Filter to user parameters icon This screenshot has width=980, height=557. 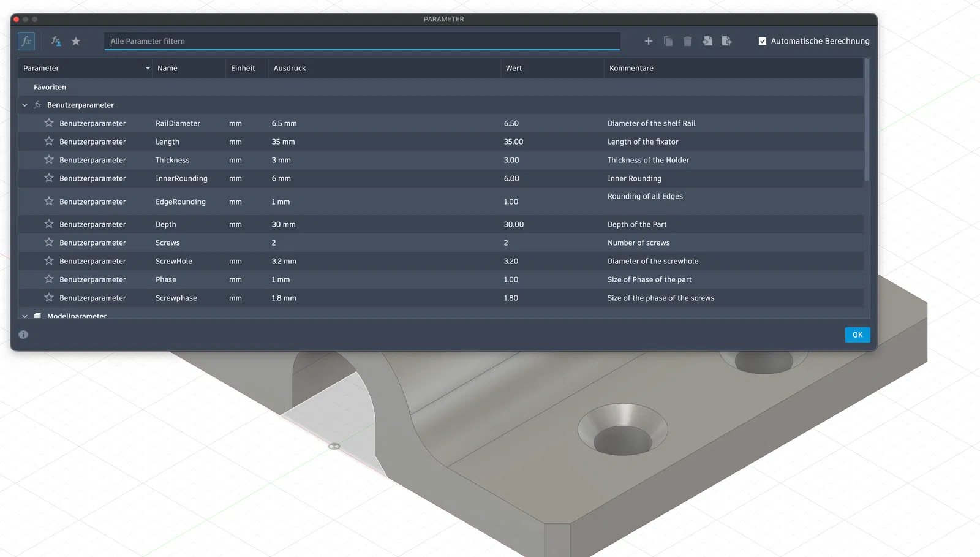[x=56, y=41]
